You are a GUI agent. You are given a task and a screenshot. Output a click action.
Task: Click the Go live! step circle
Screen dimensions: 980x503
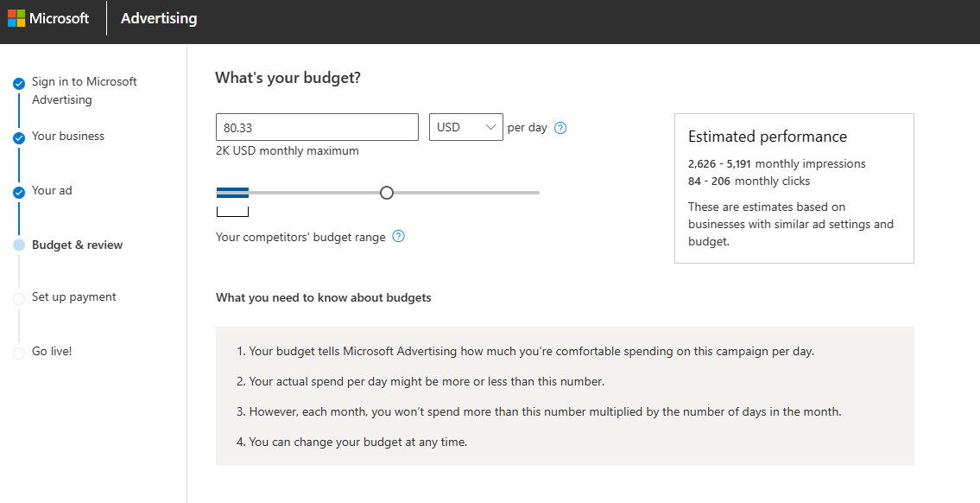(x=19, y=353)
